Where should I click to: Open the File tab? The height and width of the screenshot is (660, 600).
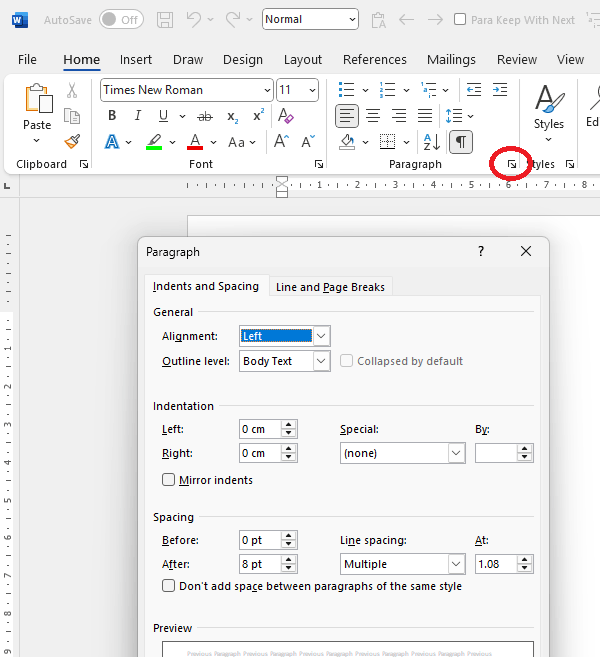coord(27,60)
